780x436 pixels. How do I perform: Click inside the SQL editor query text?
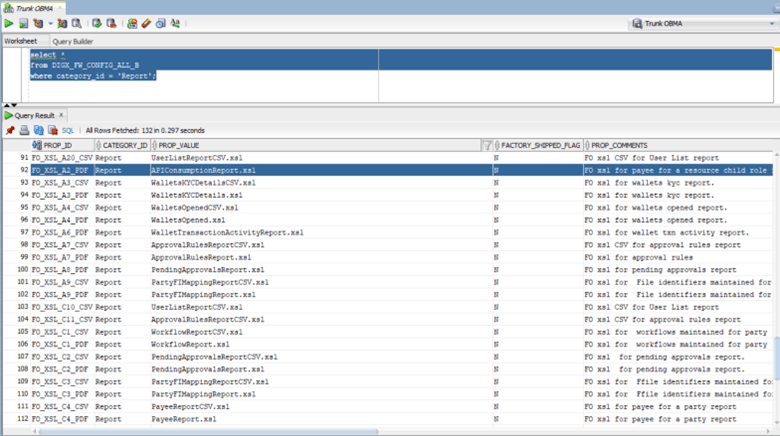pos(93,65)
